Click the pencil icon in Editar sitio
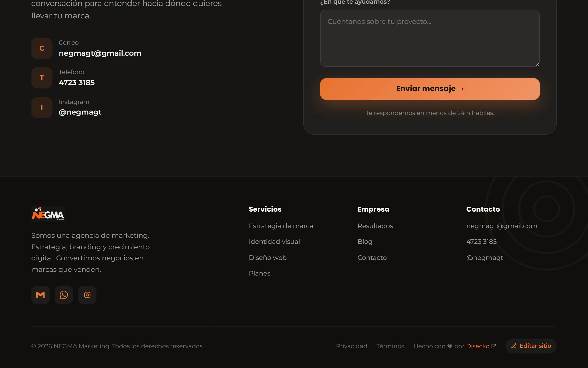 [x=514, y=346]
